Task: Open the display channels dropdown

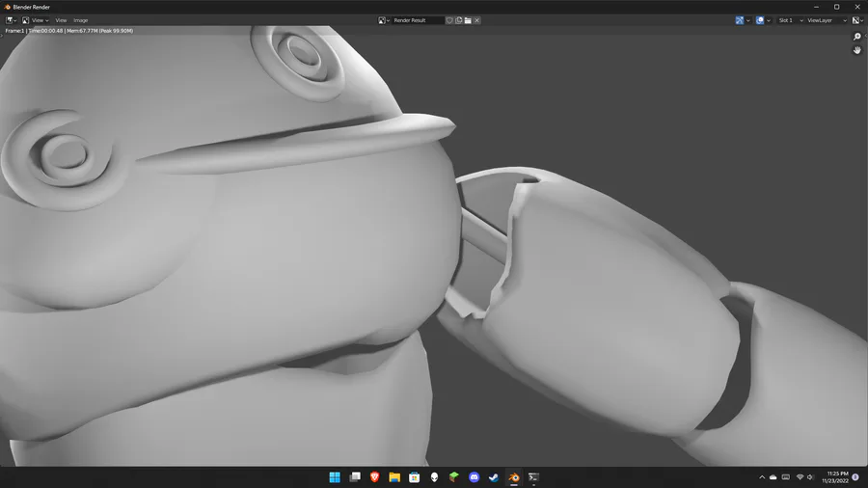Action: coord(858,20)
